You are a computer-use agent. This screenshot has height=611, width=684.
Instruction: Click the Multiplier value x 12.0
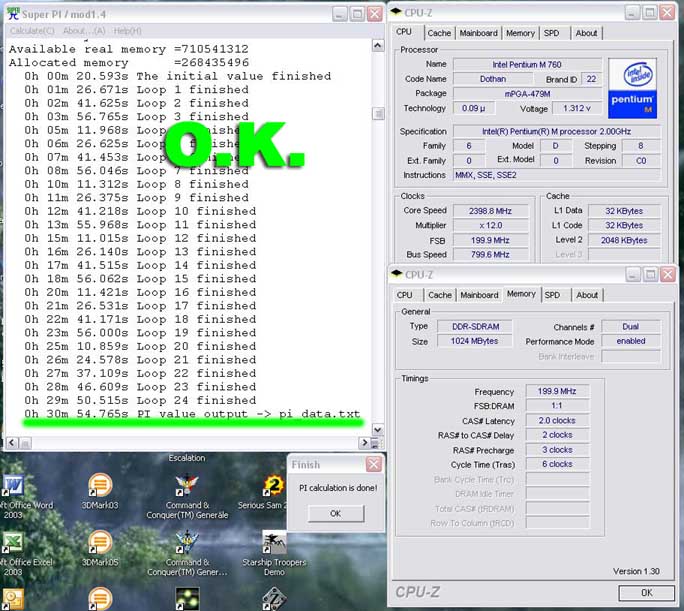pyautogui.click(x=490, y=225)
